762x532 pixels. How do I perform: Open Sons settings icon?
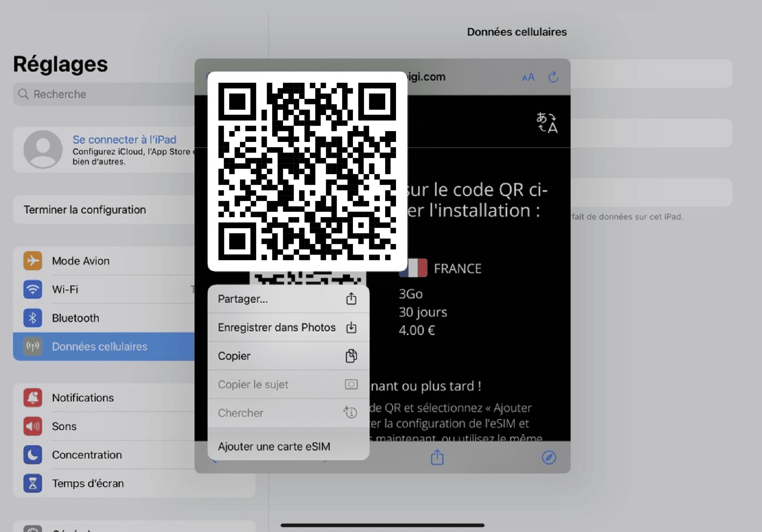click(33, 426)
